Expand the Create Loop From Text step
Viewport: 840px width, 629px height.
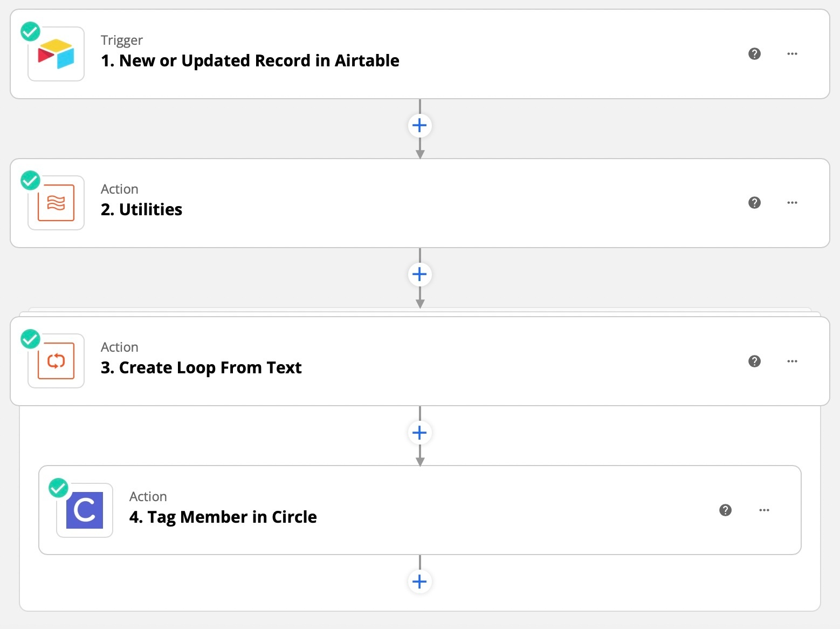click(x=420, y=361)
